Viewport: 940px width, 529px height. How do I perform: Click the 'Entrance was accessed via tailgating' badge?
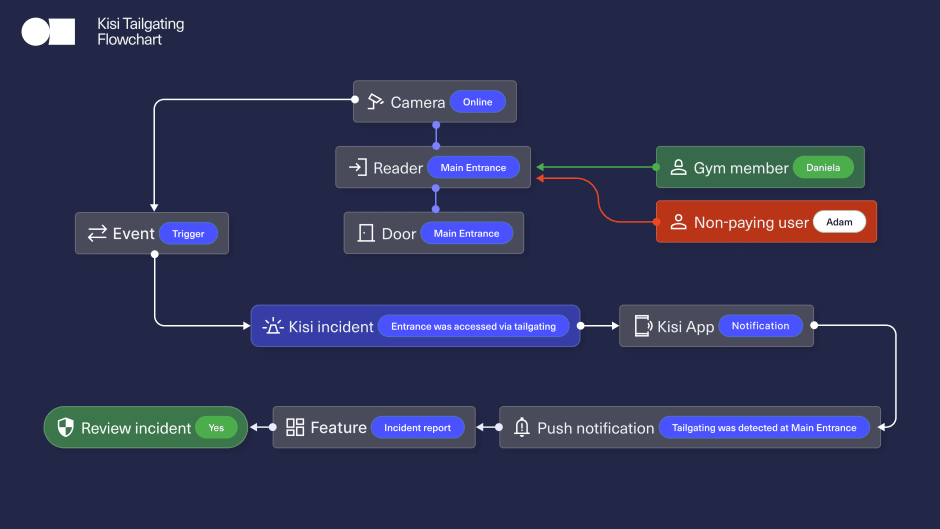[473, 326]
